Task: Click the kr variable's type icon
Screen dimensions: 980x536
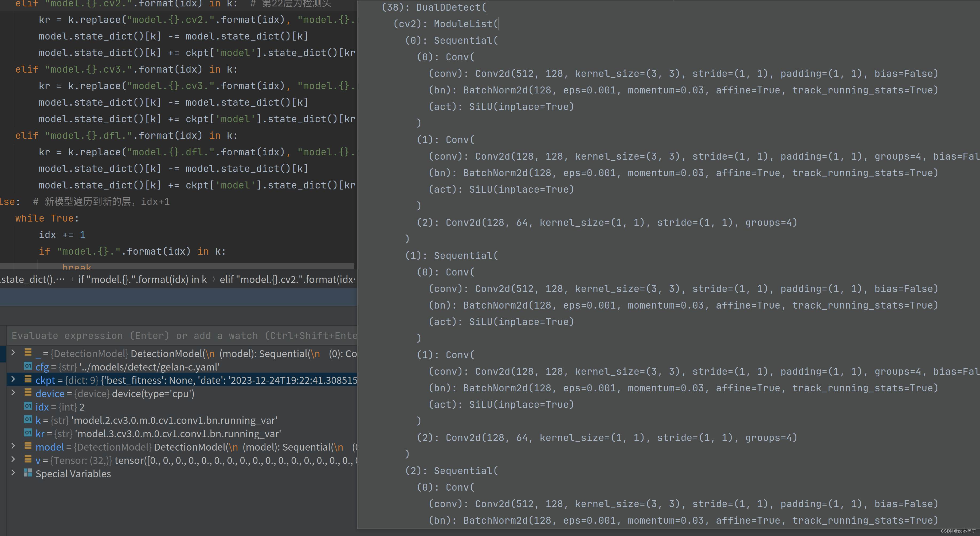Action: 28,432
